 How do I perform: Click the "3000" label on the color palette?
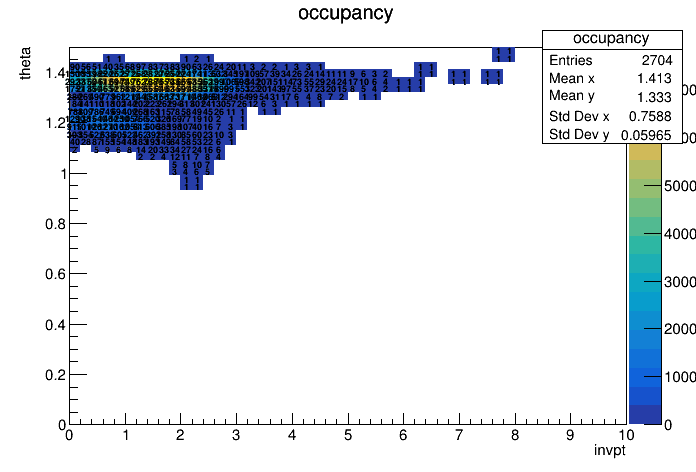[680, 282]
